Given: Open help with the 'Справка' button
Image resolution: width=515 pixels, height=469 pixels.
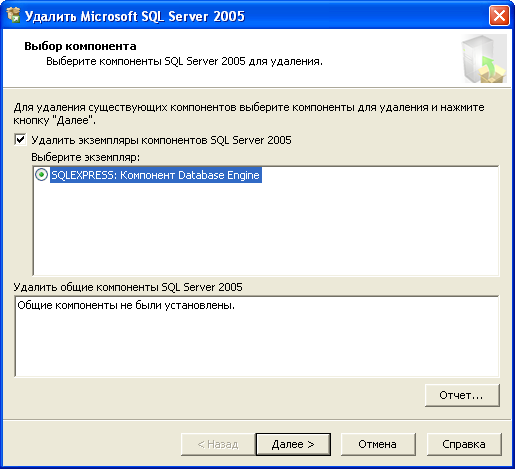Looking at the screenshot, I should [464, 444].
